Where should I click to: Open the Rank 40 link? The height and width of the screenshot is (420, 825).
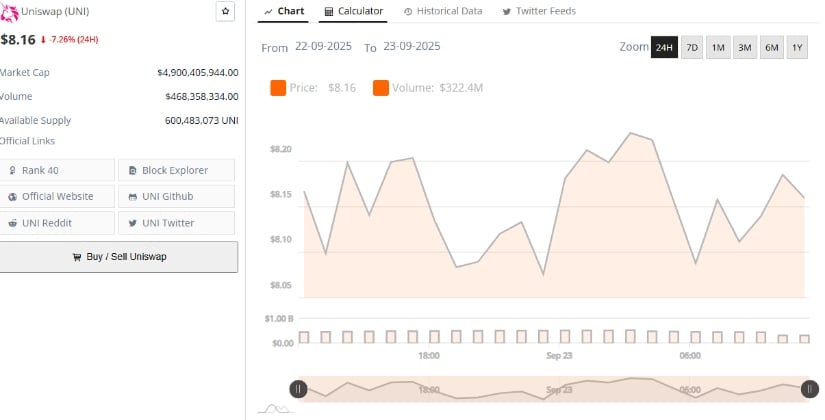(x=57, y=171)
